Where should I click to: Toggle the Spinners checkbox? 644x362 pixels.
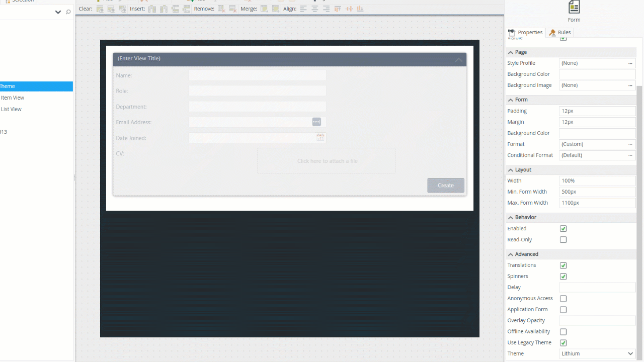(563, 277)
